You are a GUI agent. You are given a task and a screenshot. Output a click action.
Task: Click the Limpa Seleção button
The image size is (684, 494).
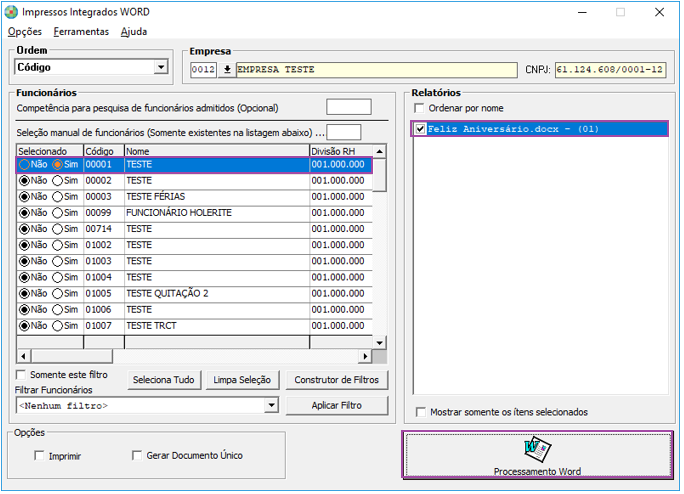point(243,381)
